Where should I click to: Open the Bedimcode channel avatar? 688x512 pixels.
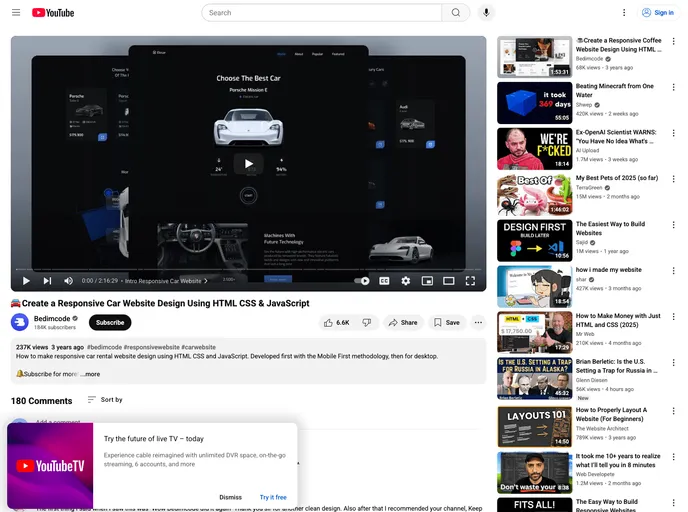[x=20, y=322]
